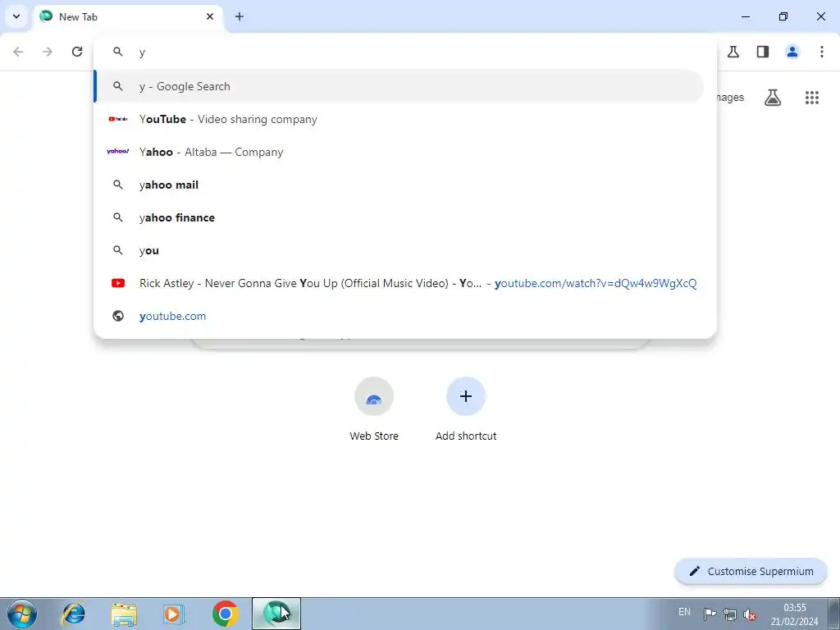Open the clock showing 03:55

(x=794, y=614)
